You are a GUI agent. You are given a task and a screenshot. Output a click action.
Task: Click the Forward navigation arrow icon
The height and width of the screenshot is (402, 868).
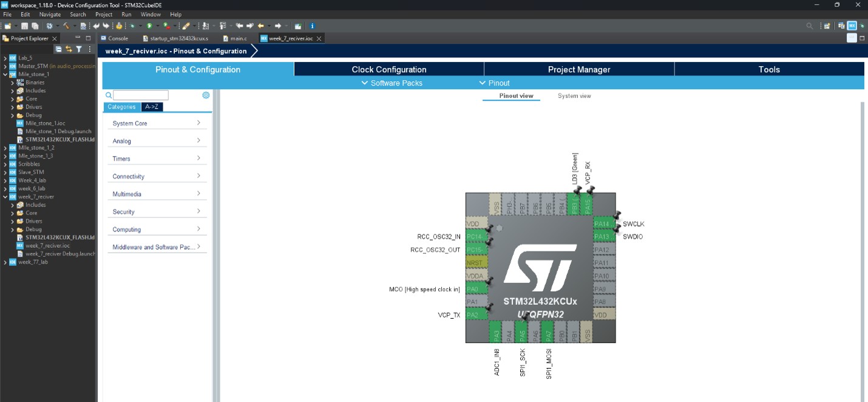point(278,26)
